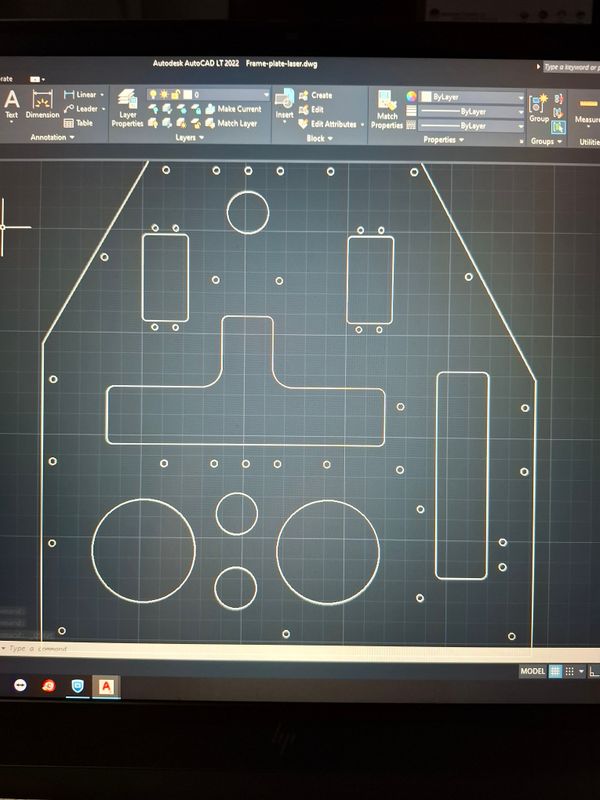Click the layer freeze icon in Layers grid
600x800 pixels.
181,109
